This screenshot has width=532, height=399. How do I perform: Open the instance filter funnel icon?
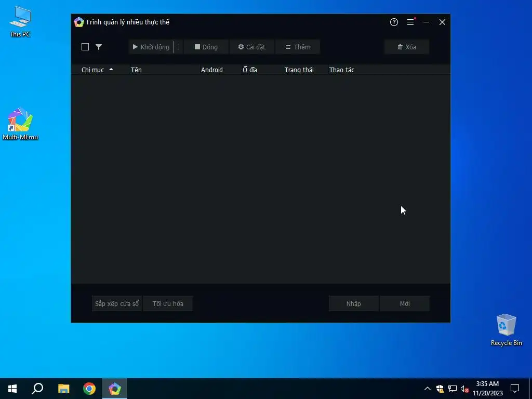point(99,47)
